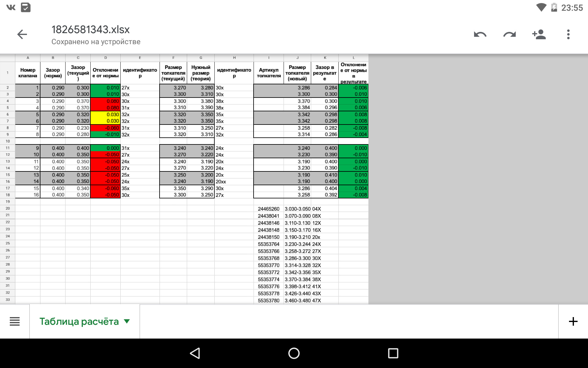Select the red cell 0.080 in row 4

[106, 101]
